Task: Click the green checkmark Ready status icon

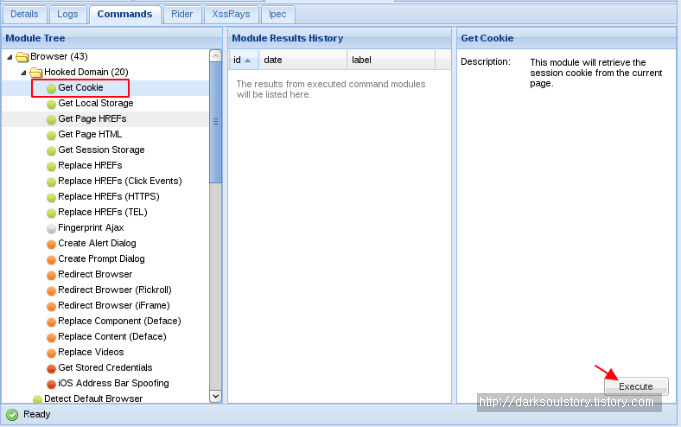Action: pyautogui.click(x=12, y=415)
